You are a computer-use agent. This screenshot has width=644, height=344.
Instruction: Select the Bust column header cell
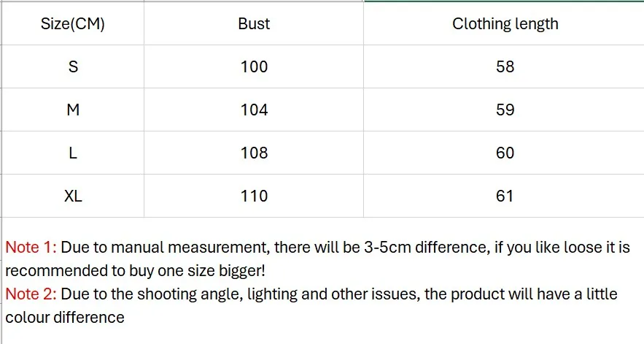[x=254, y=23]
